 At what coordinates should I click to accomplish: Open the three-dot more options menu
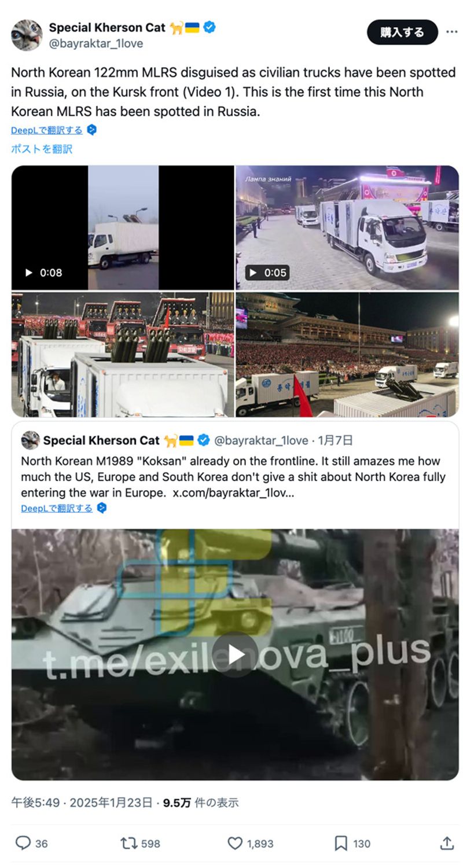click(451, 32)
